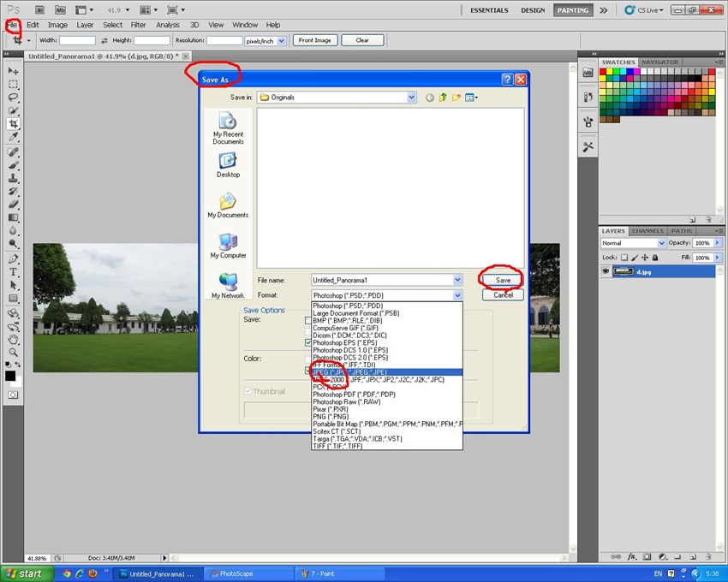The image size is (728, 582).
Task: Select the Gradient tool
Action: pyautogui.click(x=13, y=217)
